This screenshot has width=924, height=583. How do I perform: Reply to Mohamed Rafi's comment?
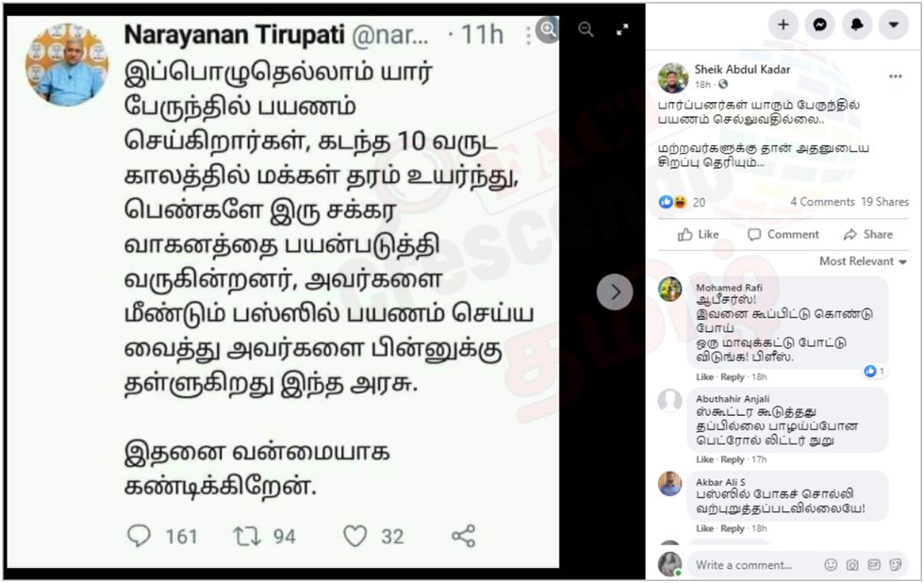[x=733, y=376]
